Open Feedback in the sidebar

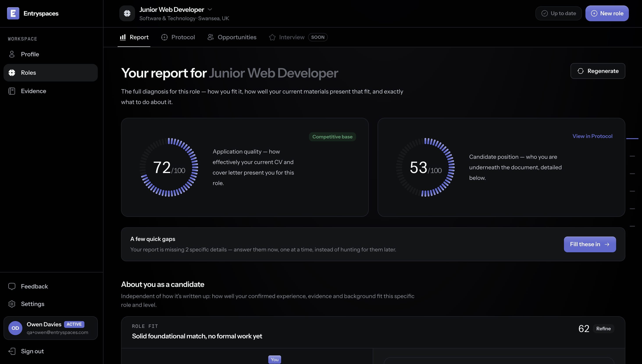(x=51, y=286)
